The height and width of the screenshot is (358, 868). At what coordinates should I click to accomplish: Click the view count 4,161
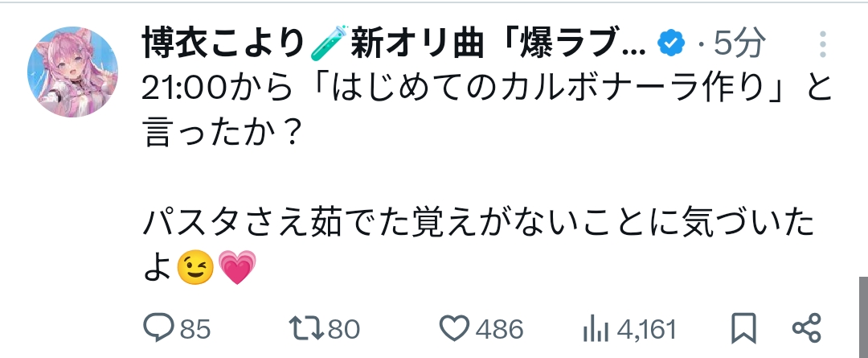pyautogui.click(x=647, y=329)
